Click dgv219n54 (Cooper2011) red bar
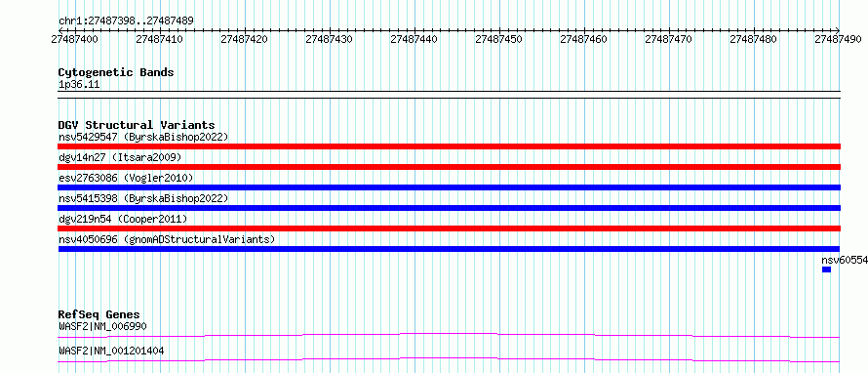Image resolution: width=868 pixels, height=373 pixels. (449, 228)
